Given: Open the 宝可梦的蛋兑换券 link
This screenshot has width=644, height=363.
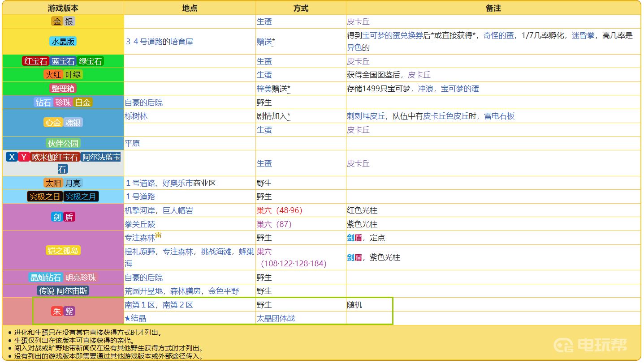Looking at the screenshot, I should [393, 35].
